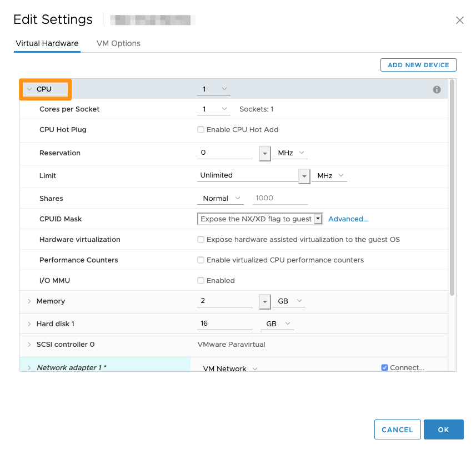This screenshot has width=476, height=450.
Task: Click the Add New Device button
Action: [x=418, y=65]
